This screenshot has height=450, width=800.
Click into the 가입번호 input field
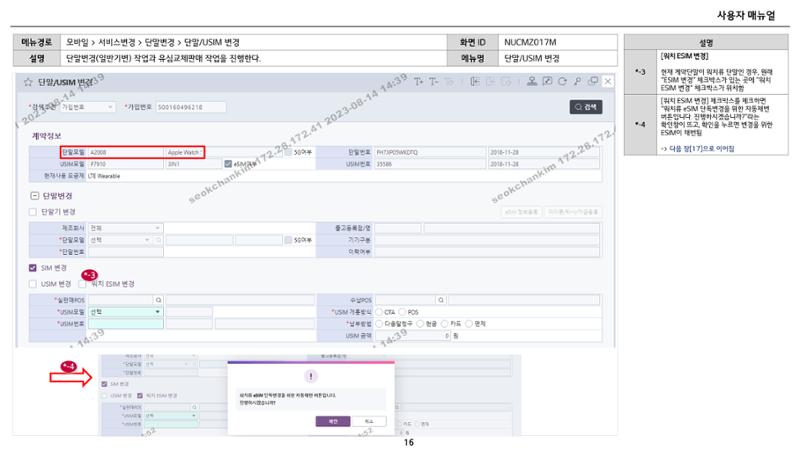(191, 107)
